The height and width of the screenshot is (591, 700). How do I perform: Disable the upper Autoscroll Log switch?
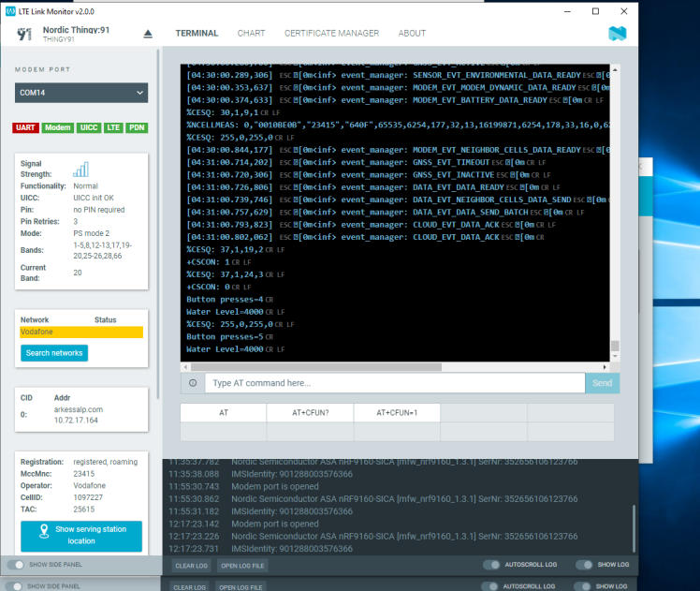coord(492,565)
